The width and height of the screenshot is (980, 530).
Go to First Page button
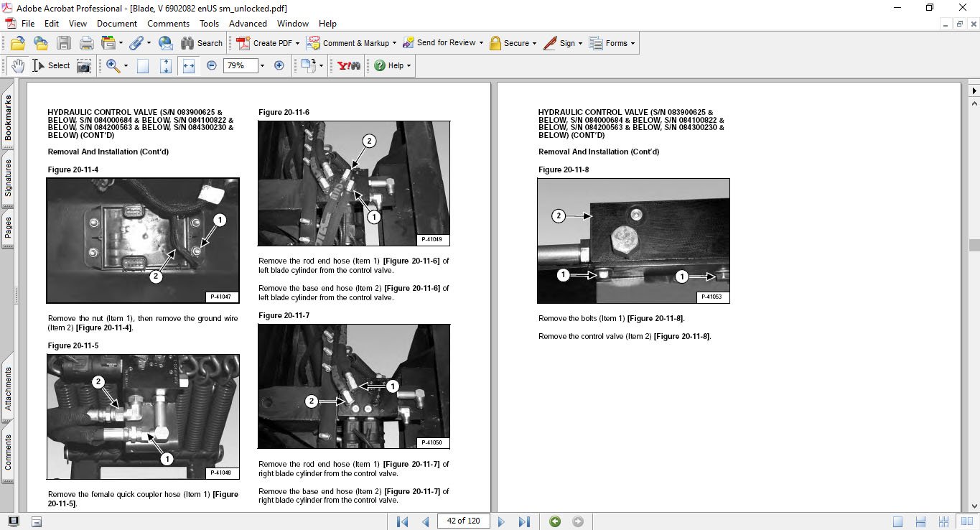pos(402,521)
